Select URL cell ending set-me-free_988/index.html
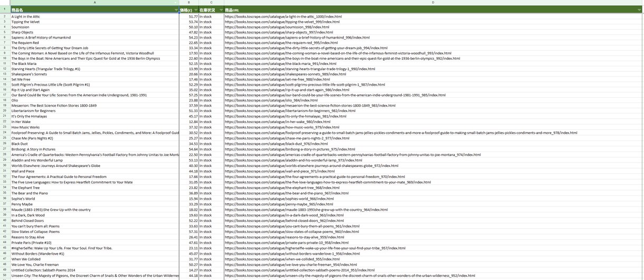 (x=433, y=79)
